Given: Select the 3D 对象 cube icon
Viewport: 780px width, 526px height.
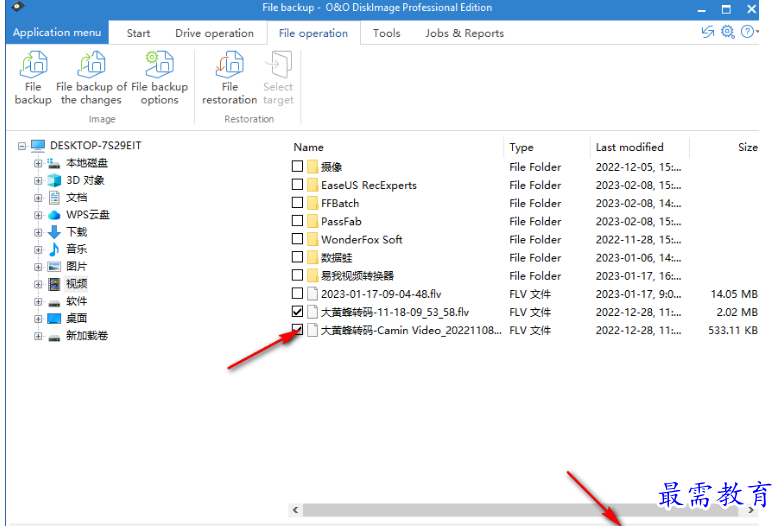Looking at the screenshot, I should pos(54,180).
